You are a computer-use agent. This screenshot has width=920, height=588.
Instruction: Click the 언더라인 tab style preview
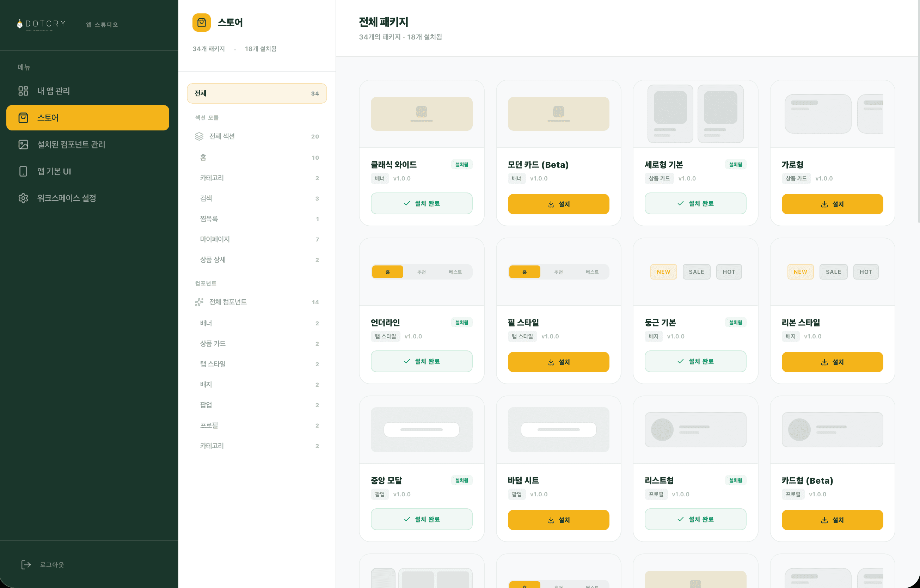pos(422,272)
